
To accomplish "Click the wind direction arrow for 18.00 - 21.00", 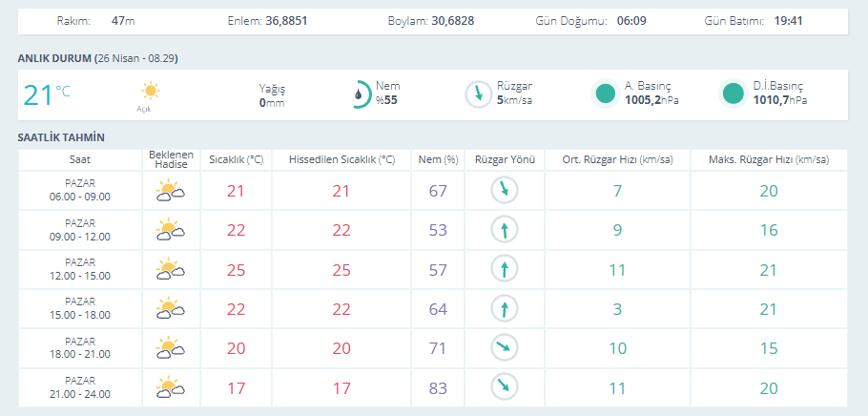I will (502, 347).
